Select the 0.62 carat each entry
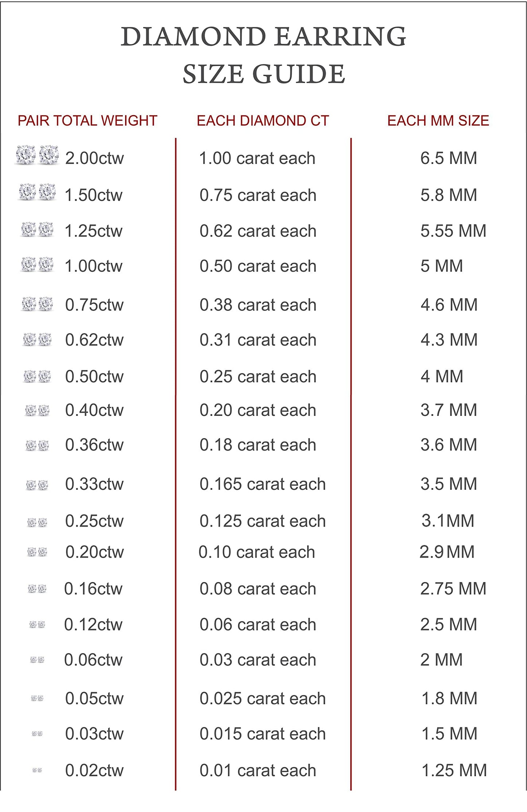The image size is (527, 812). tap(258, 231)
